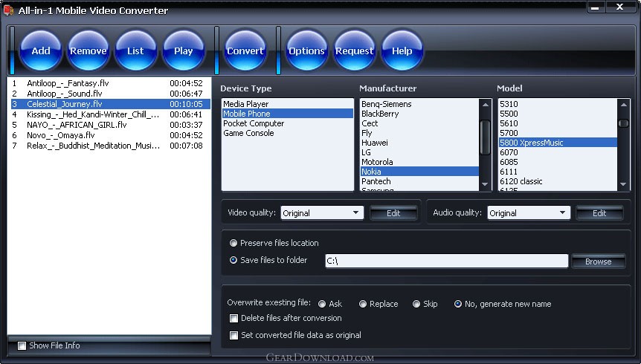Select Save files to folder option

click(x=233, y=260)
